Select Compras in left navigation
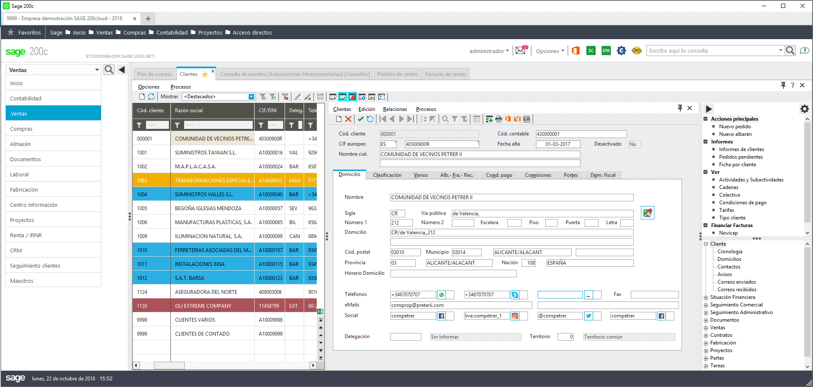813x387 pixels. coord(53,129)
